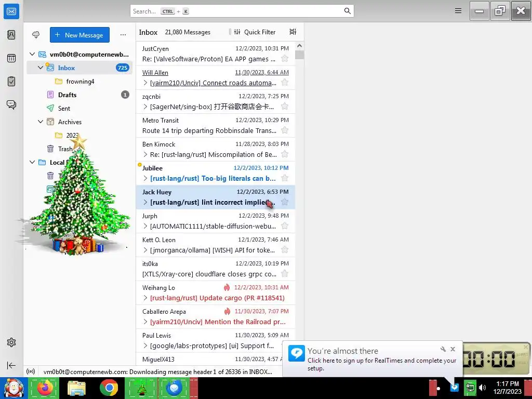The image size is (532, 399).
Task: Expand the Jubilee rust-lang thread
Action: pos(145,179)
